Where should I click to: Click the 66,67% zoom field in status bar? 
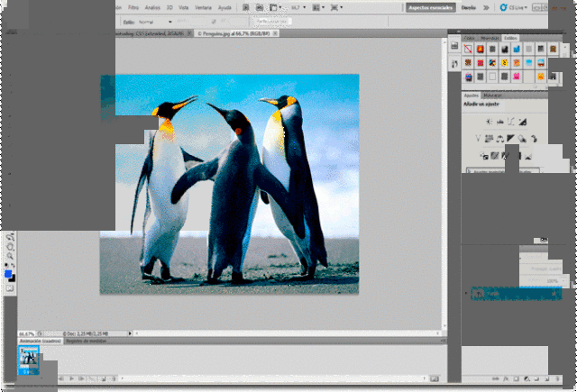[x=26, y=334]
